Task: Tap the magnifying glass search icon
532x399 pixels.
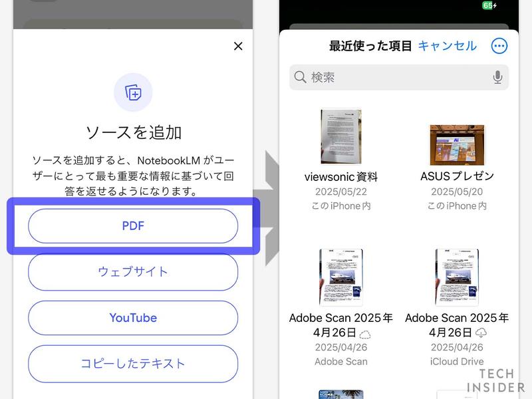Action: pos(300,77)
